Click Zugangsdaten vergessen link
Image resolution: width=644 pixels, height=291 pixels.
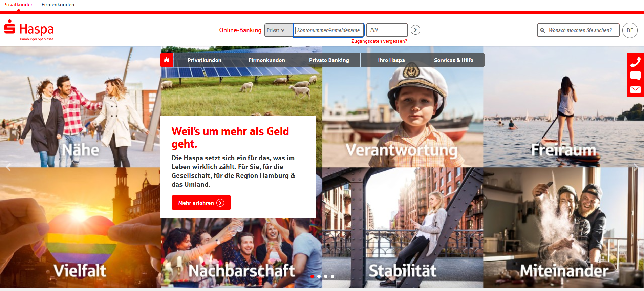[x=379, y=41]
